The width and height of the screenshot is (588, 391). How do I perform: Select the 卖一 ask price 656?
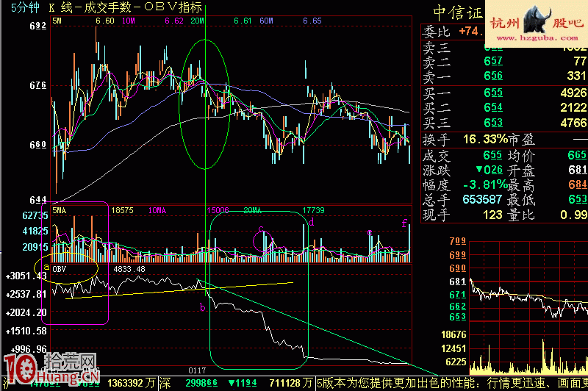click(x=493, y=76)
